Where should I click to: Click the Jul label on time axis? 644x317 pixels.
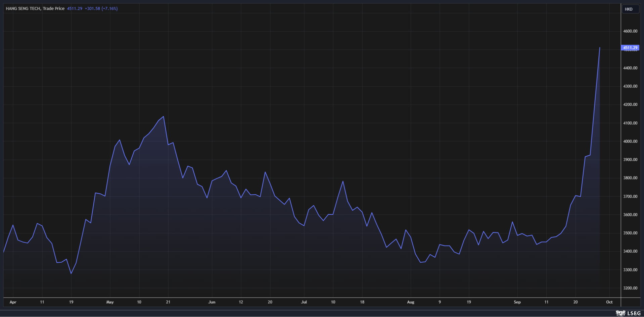pyautogui.click(x=304, y=302)
